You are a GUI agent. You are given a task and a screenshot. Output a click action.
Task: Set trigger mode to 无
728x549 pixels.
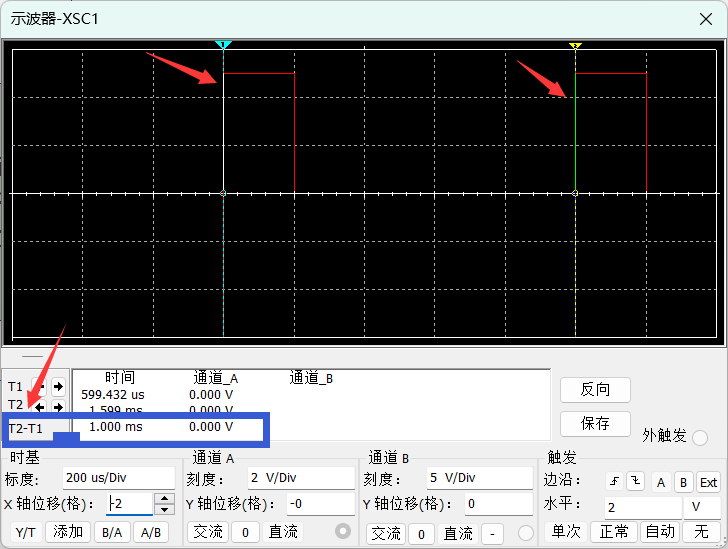(701, 531)
